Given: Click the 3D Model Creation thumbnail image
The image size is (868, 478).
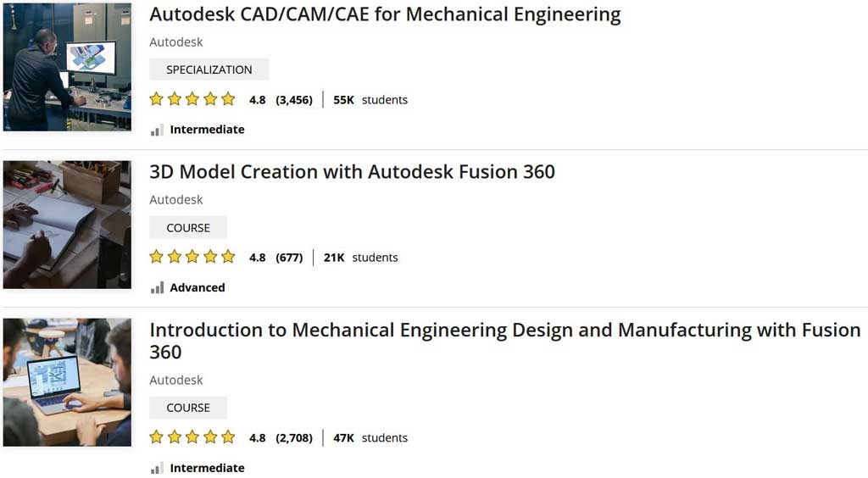Looking at the screenshot, I should click(x=67, y=225).
